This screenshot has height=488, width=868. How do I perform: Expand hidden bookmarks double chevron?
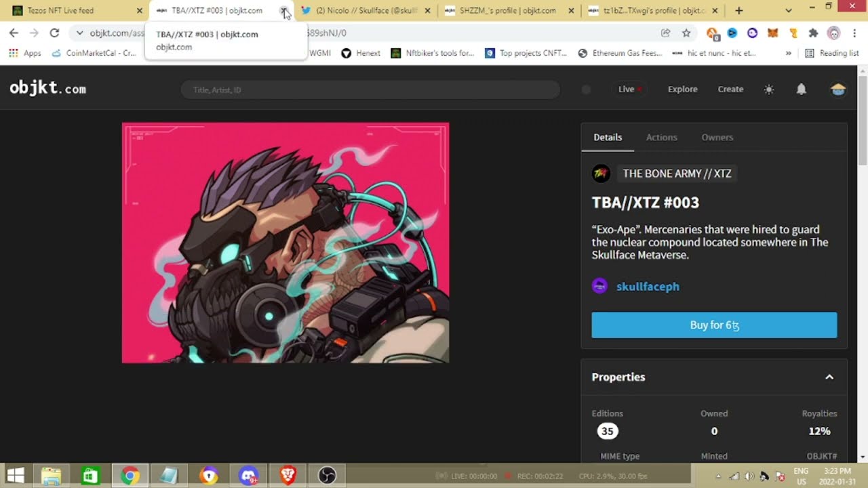pos(788,53)
